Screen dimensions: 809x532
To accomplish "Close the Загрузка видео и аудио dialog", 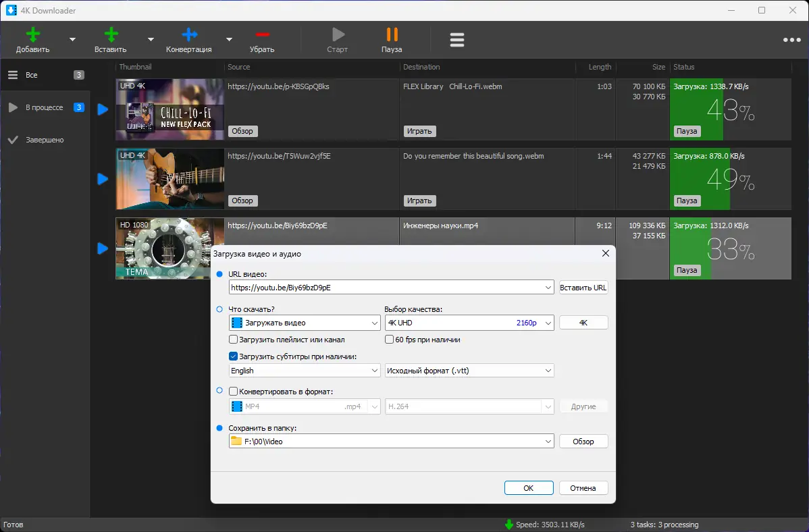I will (605, 253).
